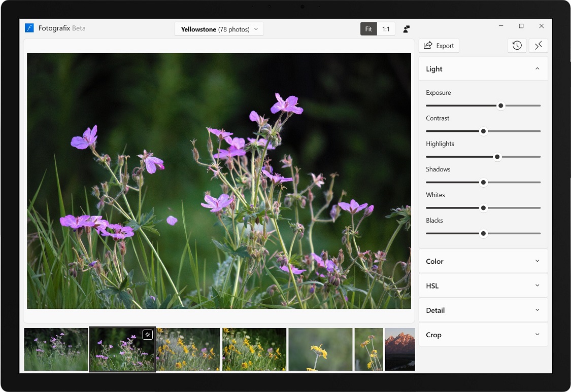Select the mountain peak thumbnail

coord(400,349)
